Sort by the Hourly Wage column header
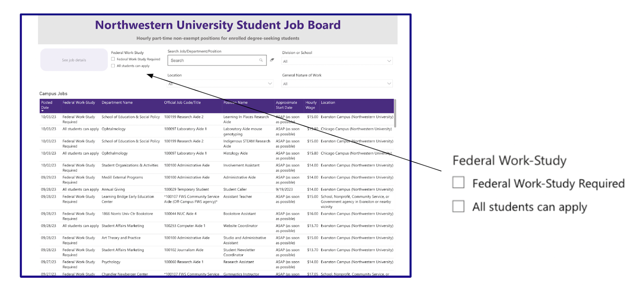 (311, 105)
